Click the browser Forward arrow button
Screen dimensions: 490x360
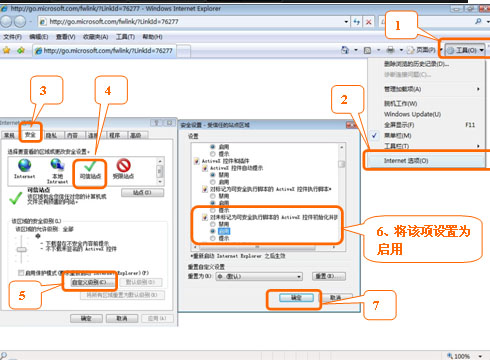click(x=20, y=22)
